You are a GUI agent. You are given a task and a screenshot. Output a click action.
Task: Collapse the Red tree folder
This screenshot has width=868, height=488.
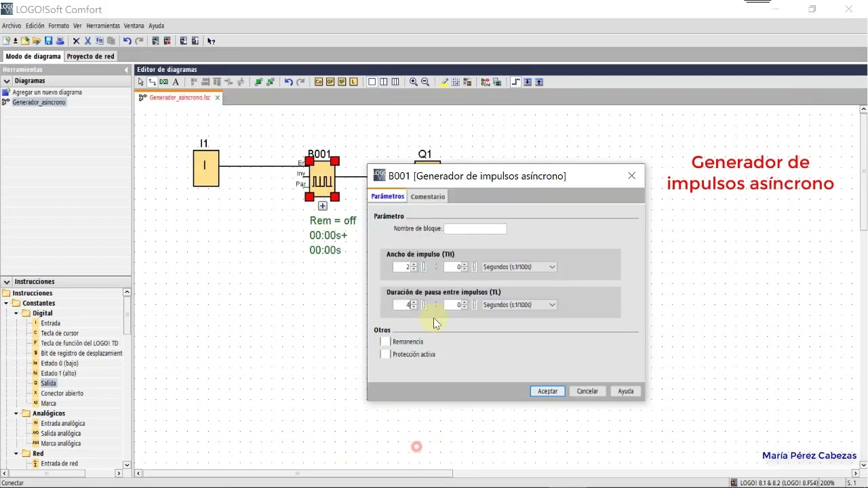[x=16, y=453]
